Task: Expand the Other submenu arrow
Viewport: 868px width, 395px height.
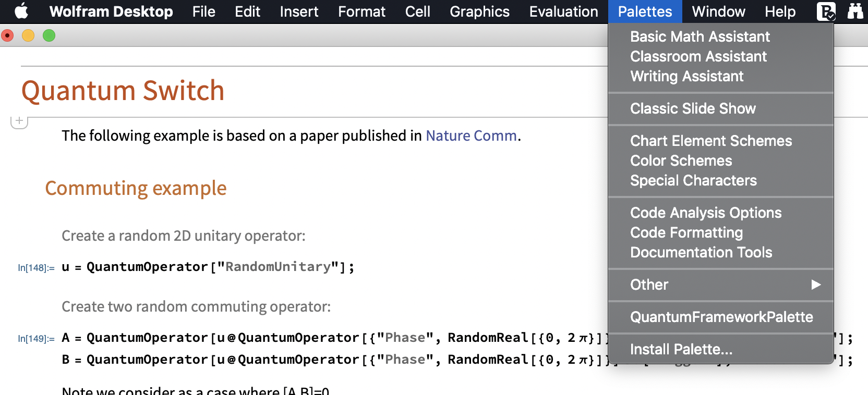Action: coord(816,285)
